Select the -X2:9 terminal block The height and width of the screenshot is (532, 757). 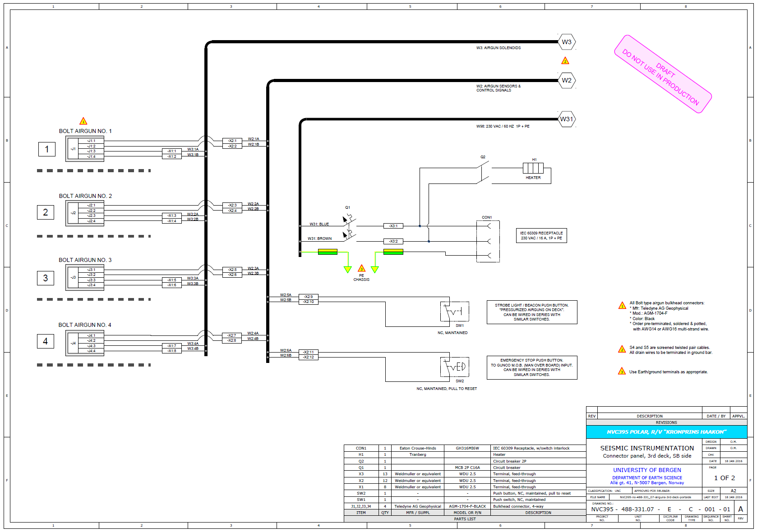coord(308,297)
